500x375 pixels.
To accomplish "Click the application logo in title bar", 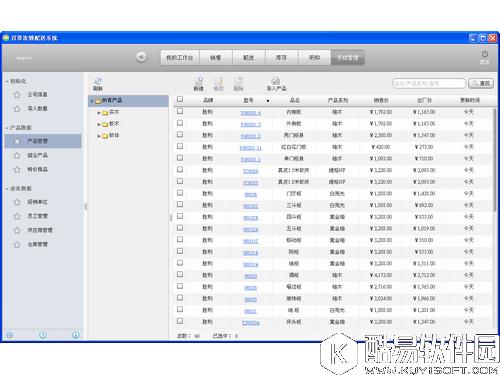I will (x=6, y=38).
